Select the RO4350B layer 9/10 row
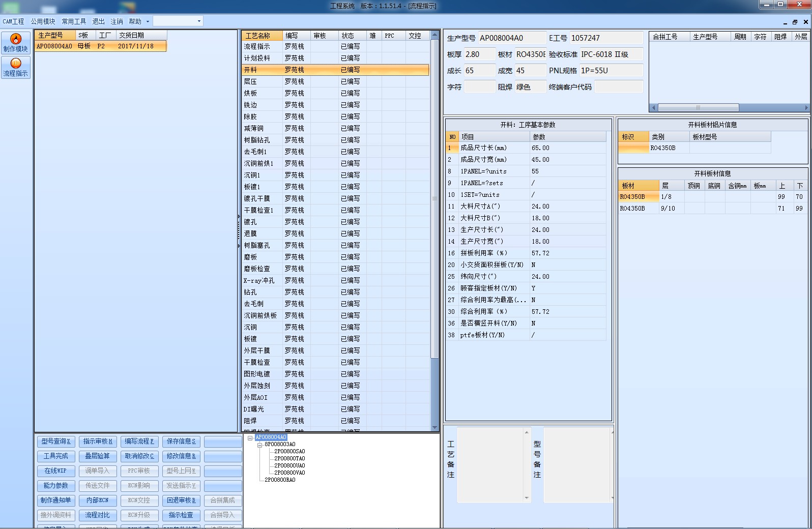 713,209
